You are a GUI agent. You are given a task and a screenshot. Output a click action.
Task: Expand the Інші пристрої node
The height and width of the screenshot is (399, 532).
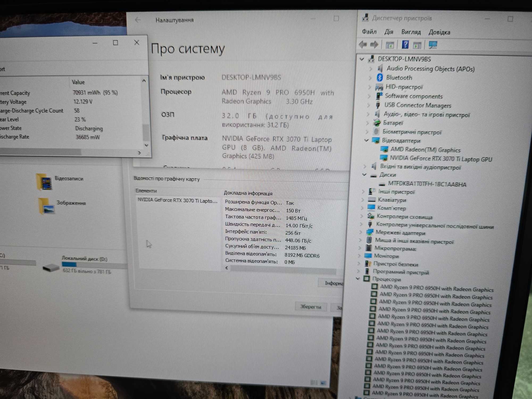tap(363, 191)
